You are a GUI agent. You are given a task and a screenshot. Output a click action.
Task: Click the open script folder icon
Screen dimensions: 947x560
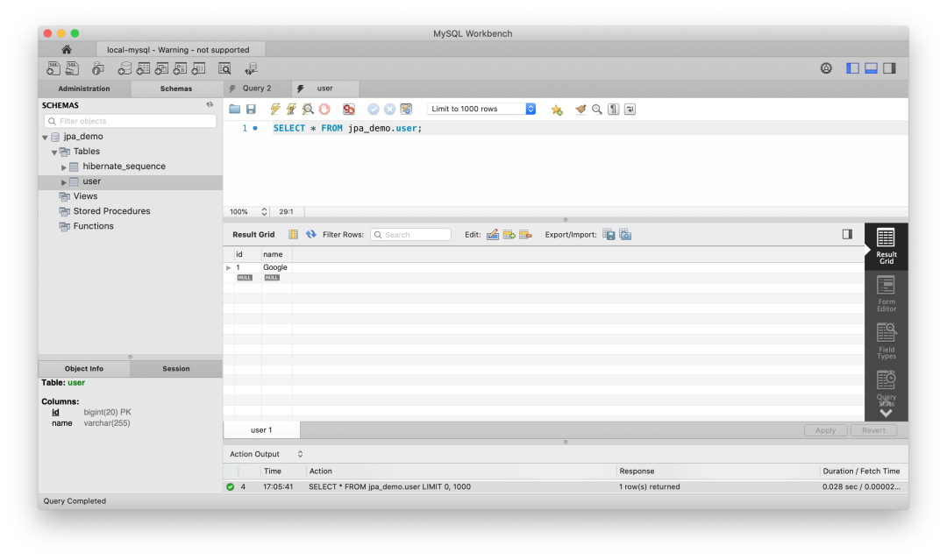tap(235, 110)
